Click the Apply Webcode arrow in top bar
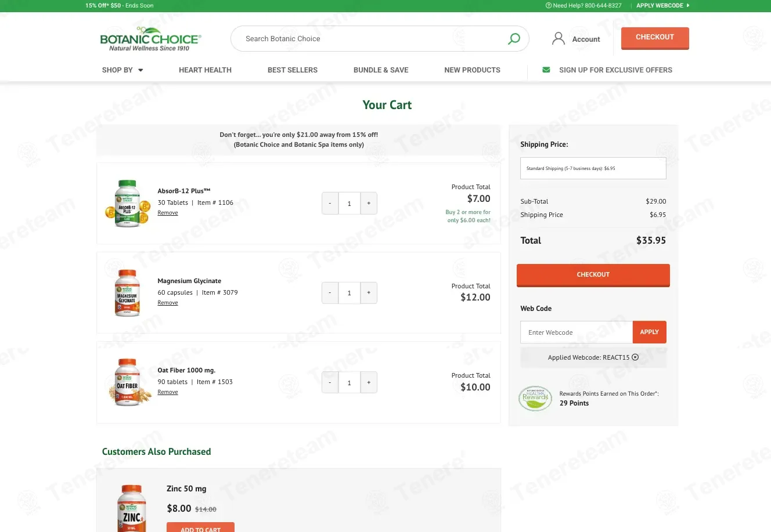Viewport: 771px width, 532px height. coord(688,5)
